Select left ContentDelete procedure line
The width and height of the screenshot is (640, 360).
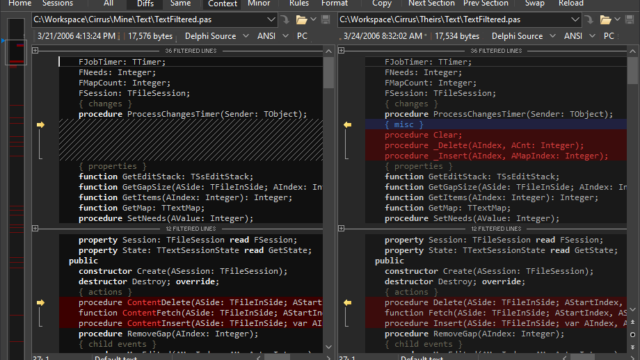coord(191,302)
